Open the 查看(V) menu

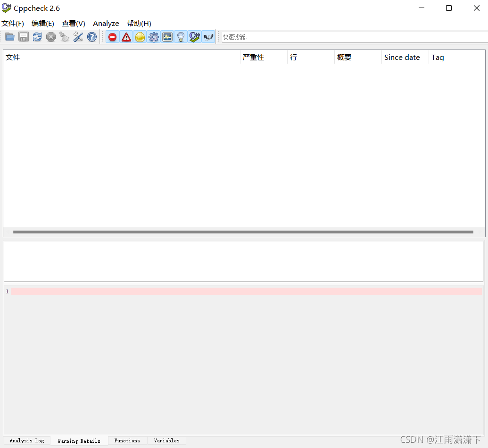tap(74, 24)
